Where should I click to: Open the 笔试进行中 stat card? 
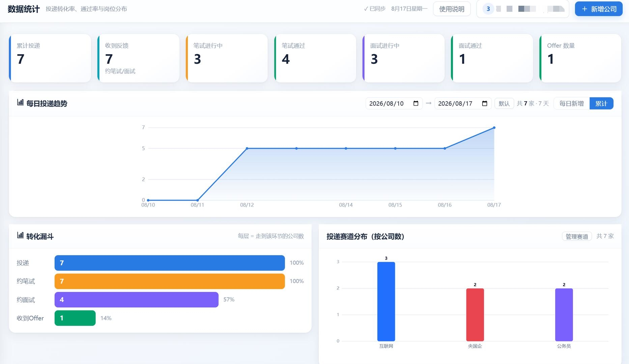(227, 58)
